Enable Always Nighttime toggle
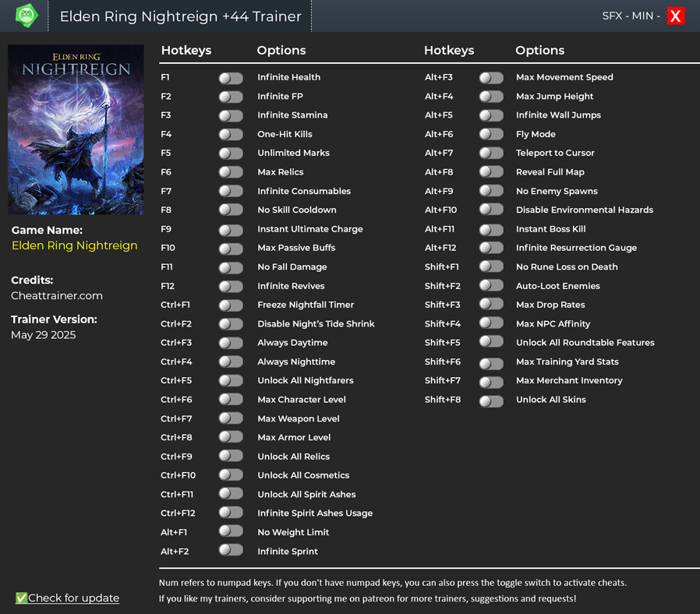 (231, 362)
